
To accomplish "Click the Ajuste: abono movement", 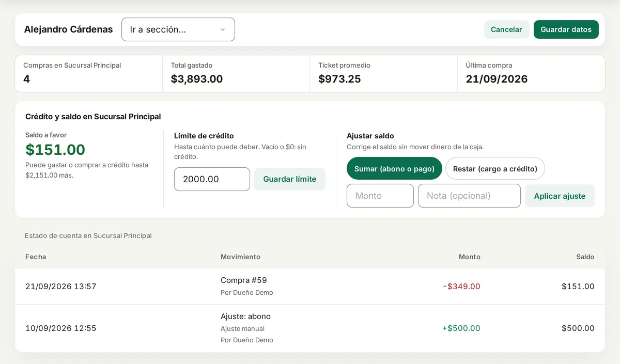I will (245, 316).
